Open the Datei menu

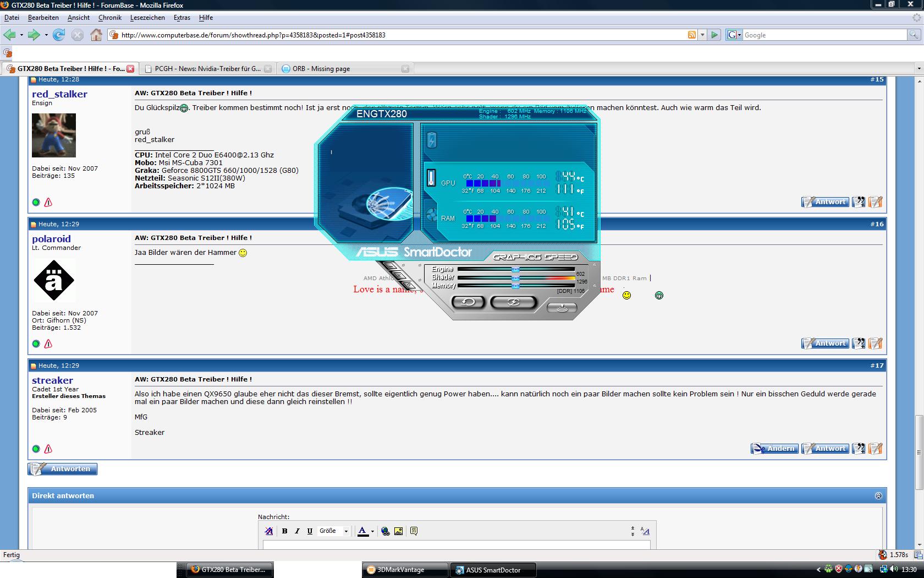[x=12, y=18]
